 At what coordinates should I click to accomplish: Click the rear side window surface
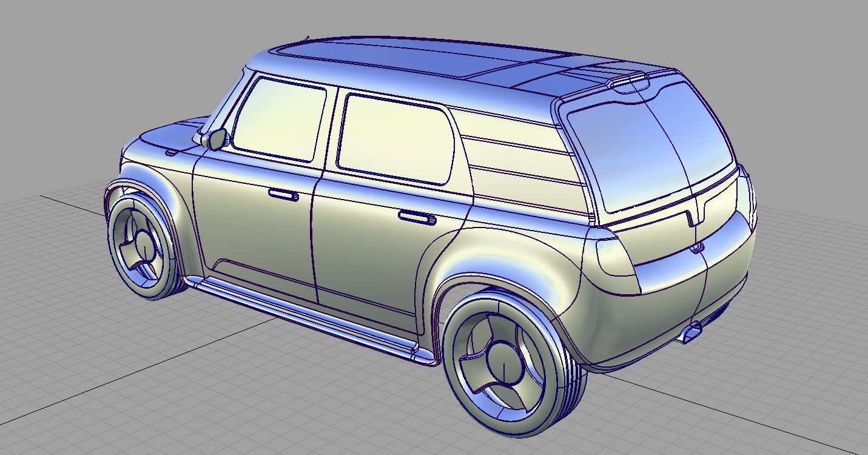point(395,138)
